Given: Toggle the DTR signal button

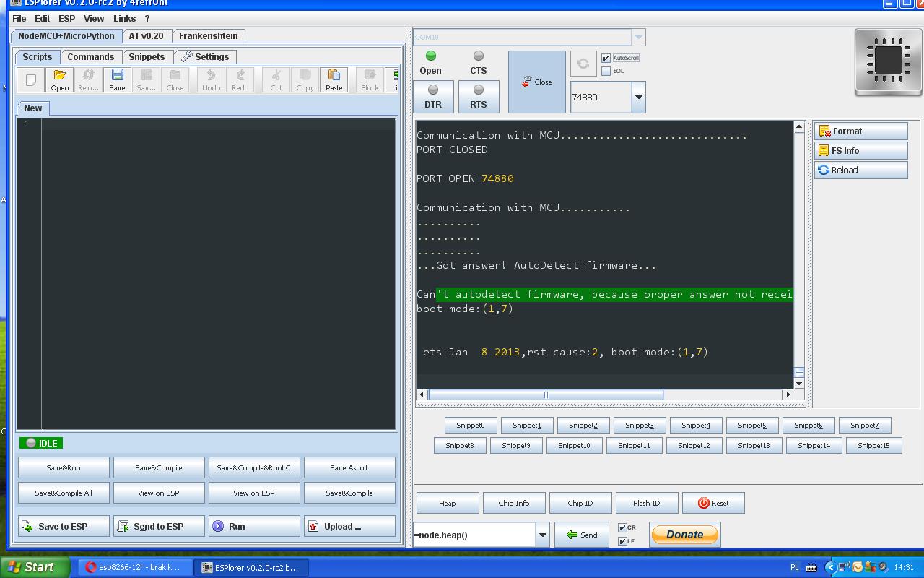Looking at the screenshot, I should tap(433, 96).
